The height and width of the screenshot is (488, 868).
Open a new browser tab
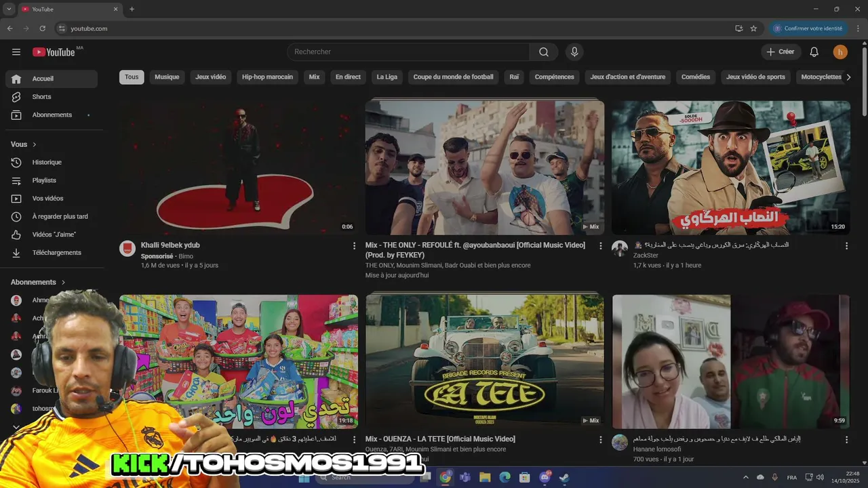click(x=132, y=9)
